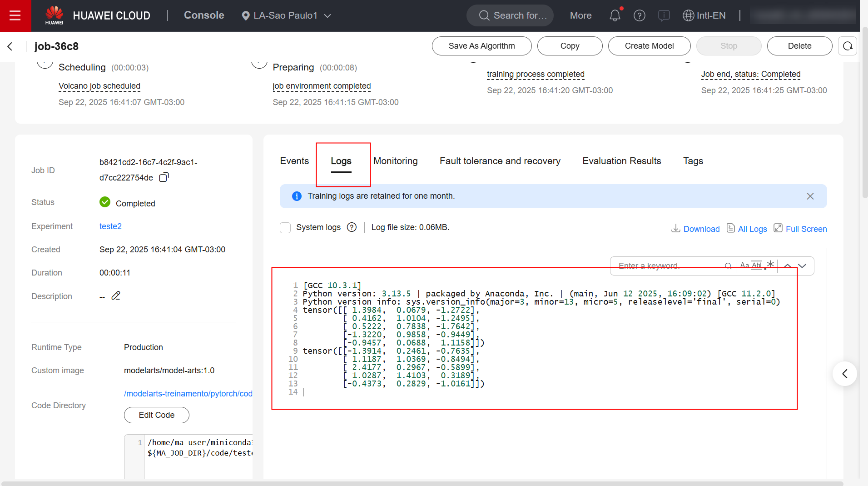Open the notifications bell
The image size is (868, 486).
click(x=615, y=15)
